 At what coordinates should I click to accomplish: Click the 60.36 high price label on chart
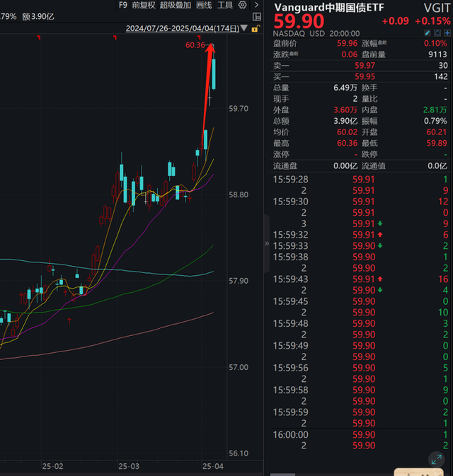point(195,45)
